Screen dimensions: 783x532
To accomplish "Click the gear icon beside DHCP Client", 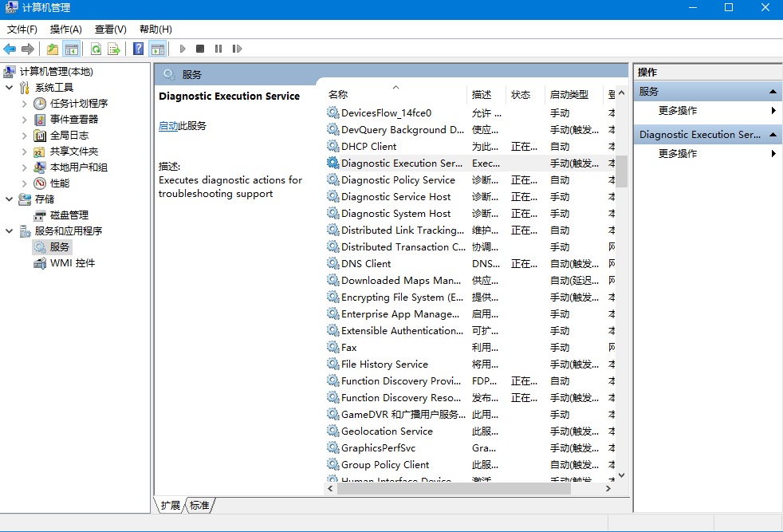I will [332, 147].
